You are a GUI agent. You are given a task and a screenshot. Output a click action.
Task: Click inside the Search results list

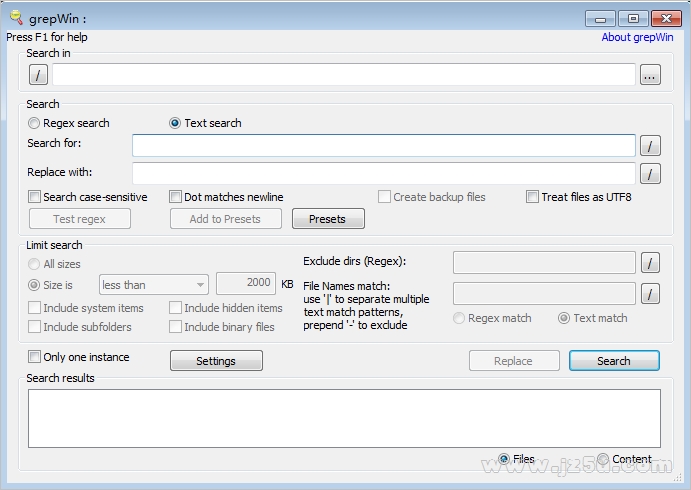pos(344,418)
